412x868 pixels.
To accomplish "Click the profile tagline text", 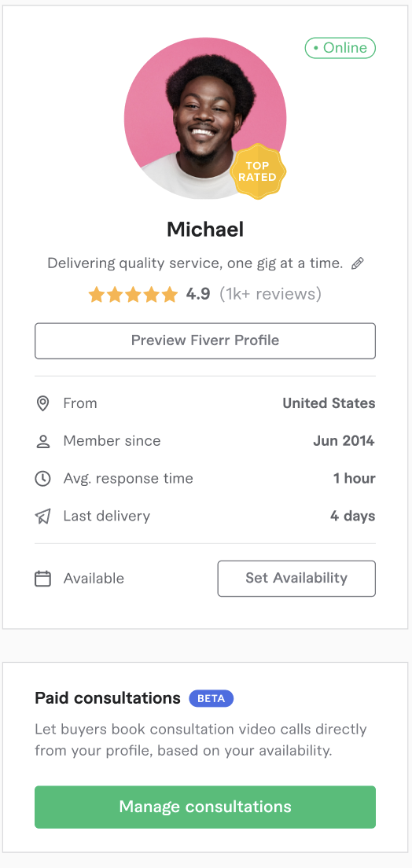I will pos(195,263).
